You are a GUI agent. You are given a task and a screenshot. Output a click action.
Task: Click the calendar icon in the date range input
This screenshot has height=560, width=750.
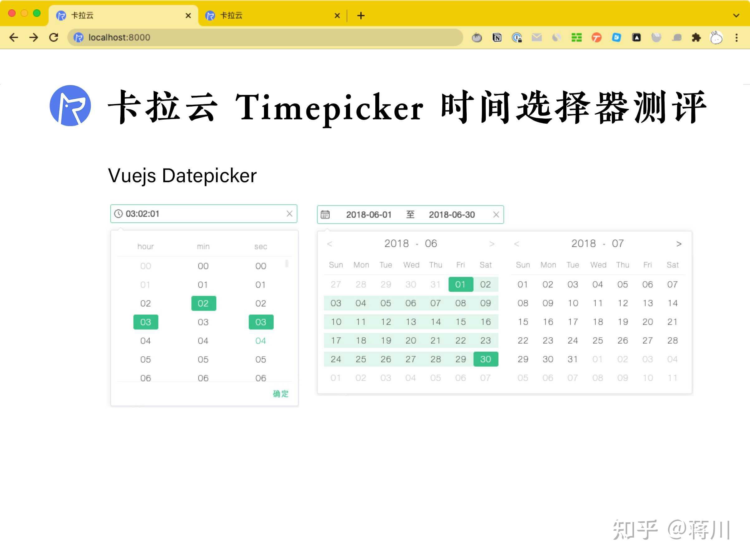point(325,215)
